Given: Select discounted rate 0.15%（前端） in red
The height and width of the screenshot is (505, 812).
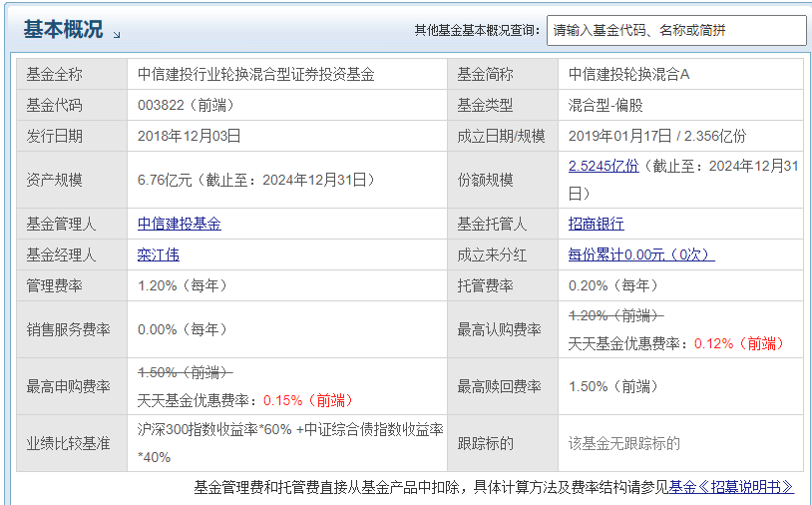Looking at the screenshot, I should click(x=308, y=400).
